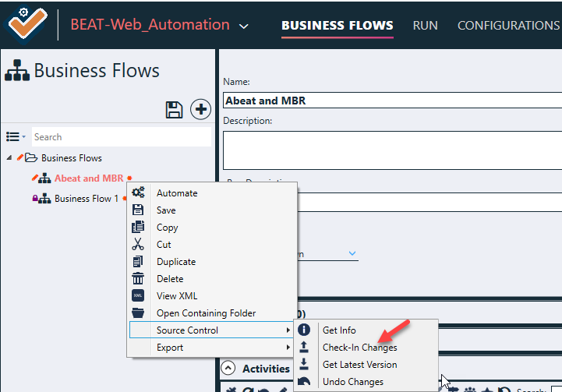Screen dimensions: 562x392
Task: Click the Automate gears icon in the context menu
Action: 138,193
